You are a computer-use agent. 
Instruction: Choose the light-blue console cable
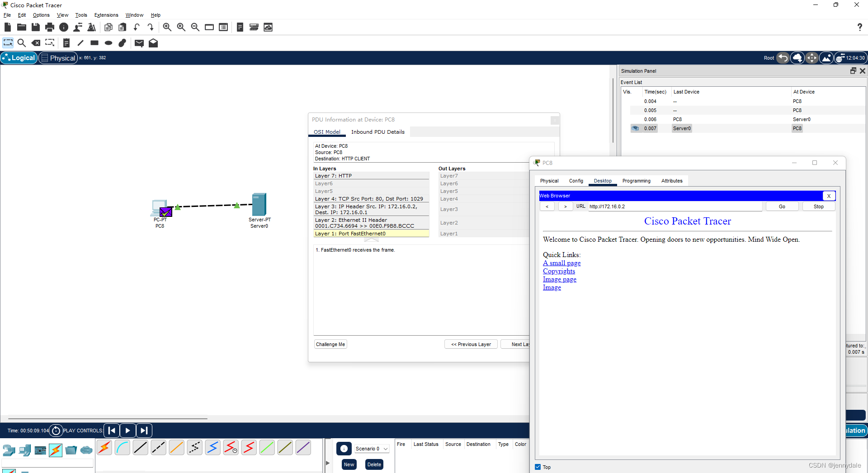point(123,448)
